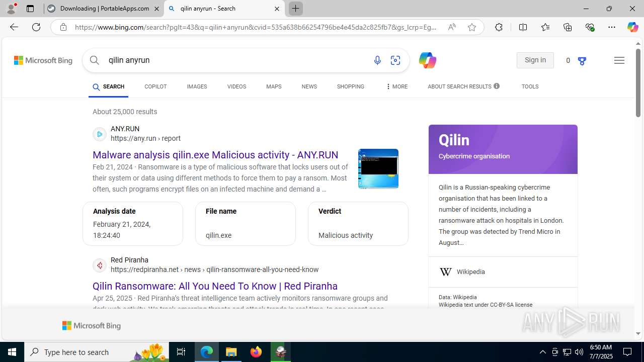Open volume control in system tray
644x362 pixels.
(579, 352)
